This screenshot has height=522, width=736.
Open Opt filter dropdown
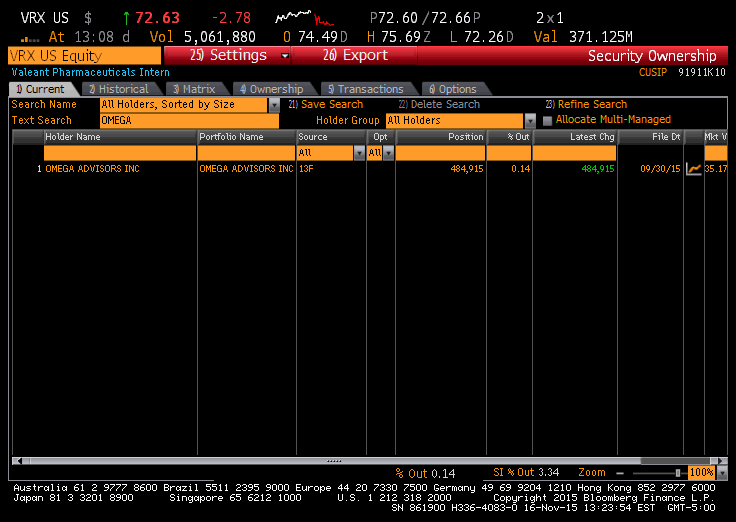click(388, 153)
